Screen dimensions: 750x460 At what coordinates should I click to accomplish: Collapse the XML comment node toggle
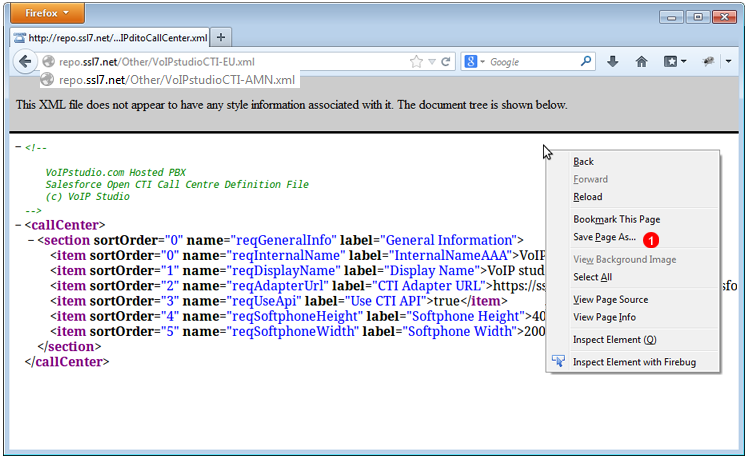(x=18, y=147)
